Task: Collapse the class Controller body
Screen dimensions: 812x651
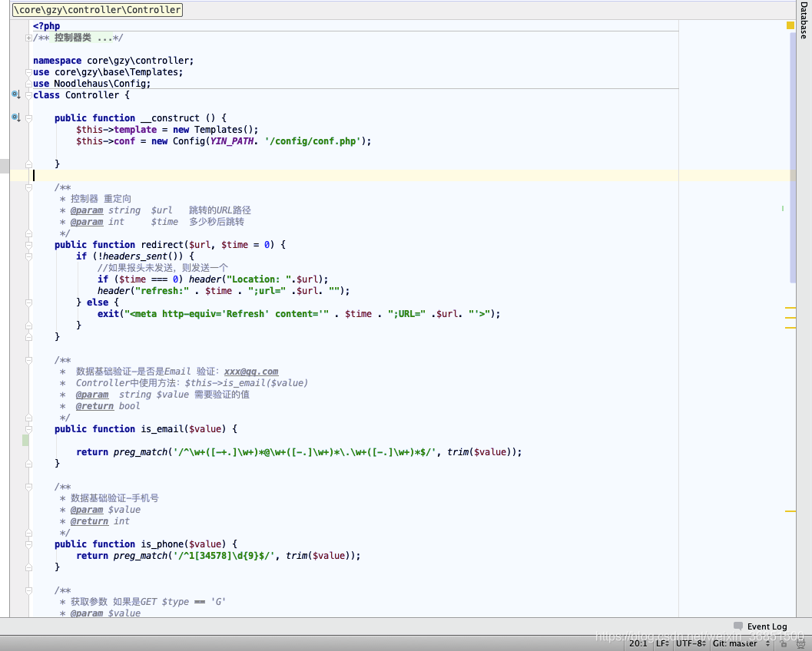Action: (29, 95)
